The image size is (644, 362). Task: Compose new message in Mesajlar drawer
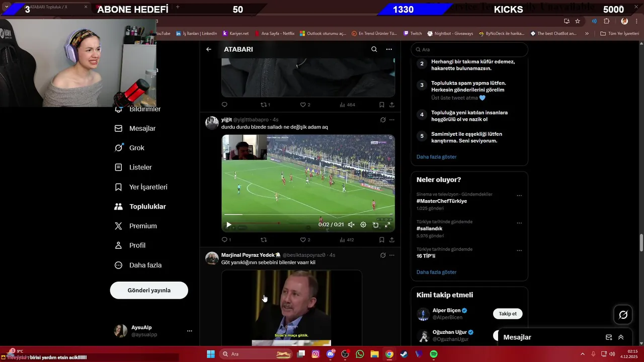pos(609,337)
